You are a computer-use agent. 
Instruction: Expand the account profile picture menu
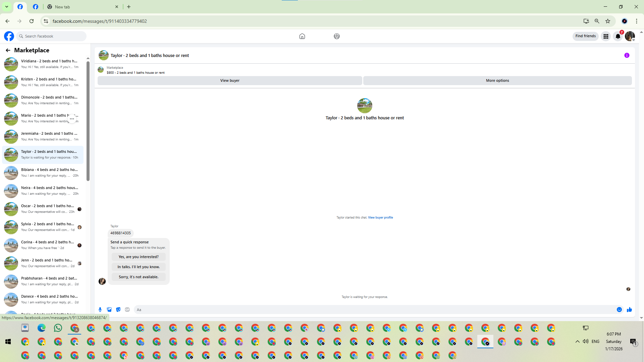coord(630,36)
